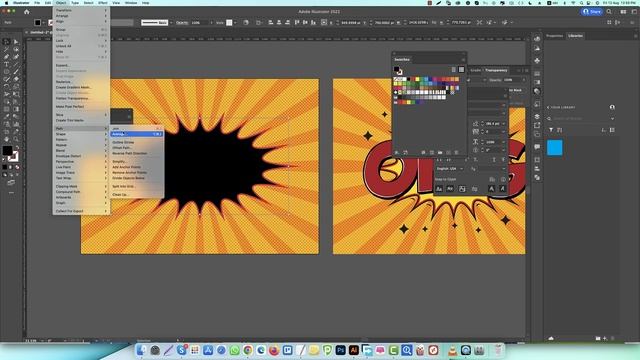Expand the Arrange submenu in Object menu

pos(81,16)
